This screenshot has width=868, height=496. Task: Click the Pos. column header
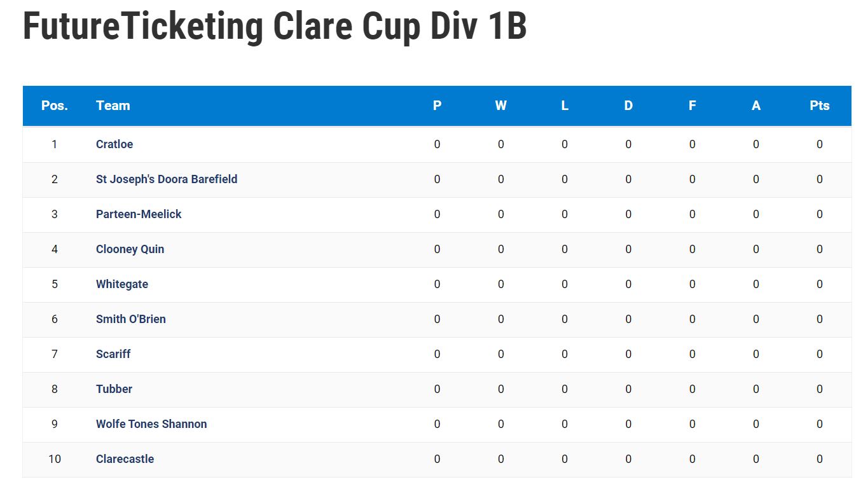pos(55,106)
